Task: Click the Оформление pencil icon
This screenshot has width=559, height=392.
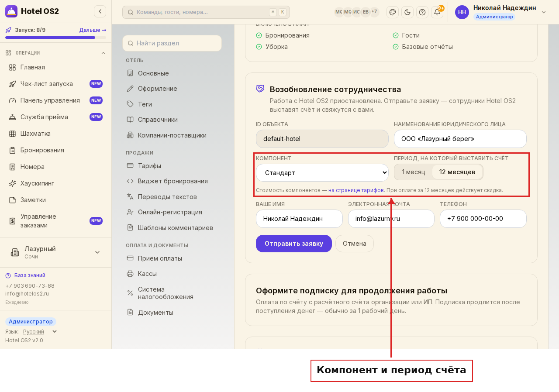Action: tap(130, 89)
